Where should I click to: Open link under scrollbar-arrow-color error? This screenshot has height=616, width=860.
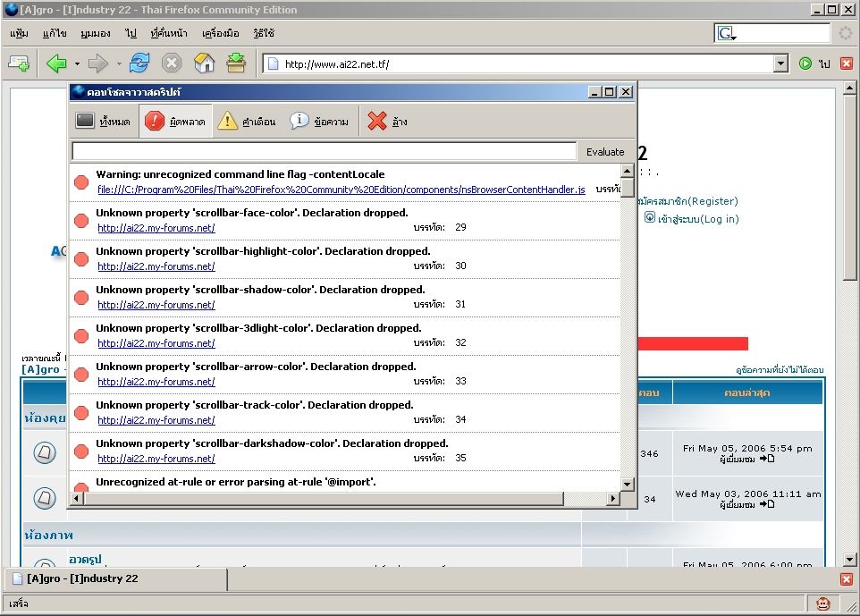pyautogui.click(x=156, y=382)
